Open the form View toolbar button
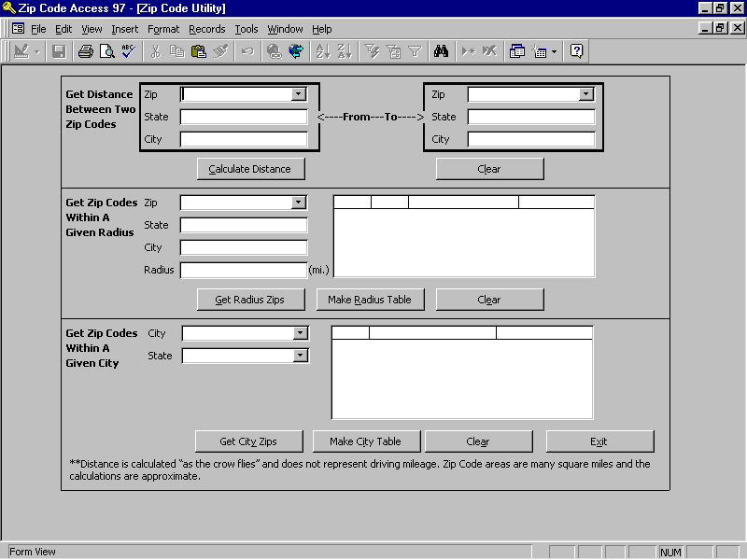The width and height of the screenshot is (747, 560). tap(21, 51)
